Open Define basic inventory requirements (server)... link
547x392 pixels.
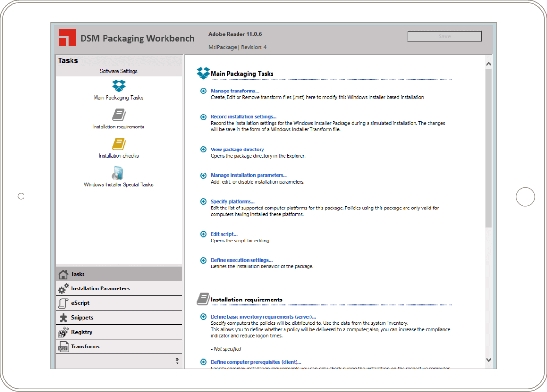click(263, 317)
